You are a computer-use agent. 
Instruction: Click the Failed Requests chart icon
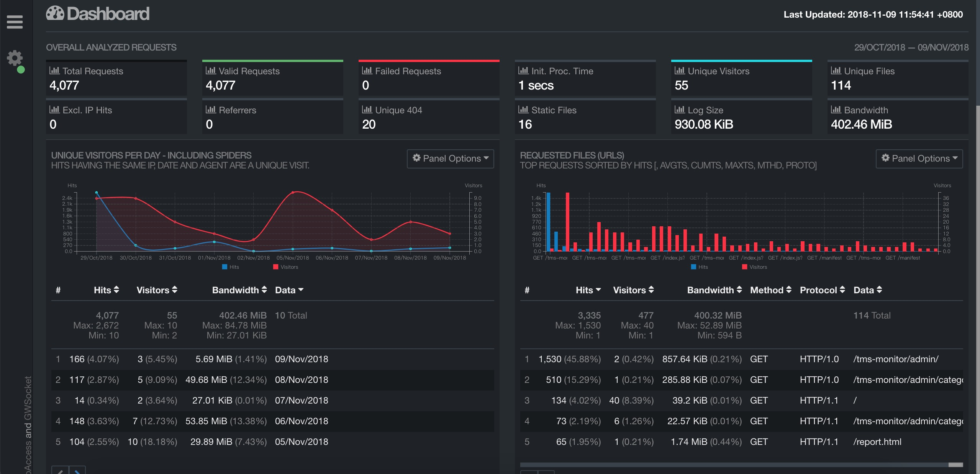tap(367, 70)
